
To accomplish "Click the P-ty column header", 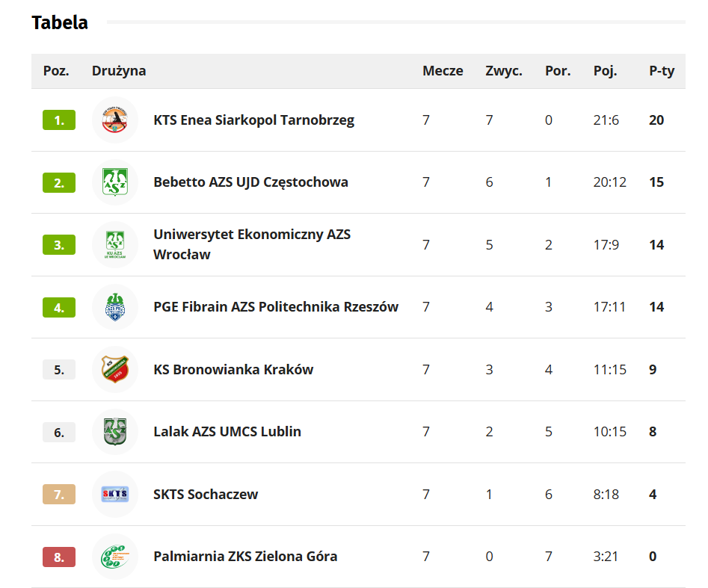I will coord(662,71).
